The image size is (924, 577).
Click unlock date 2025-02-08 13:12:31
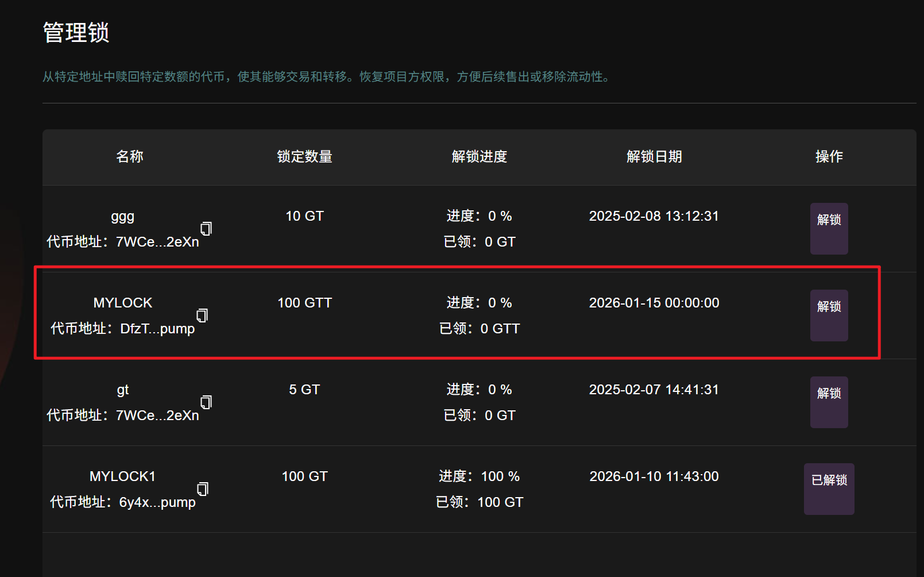click(x=654, y=216)
